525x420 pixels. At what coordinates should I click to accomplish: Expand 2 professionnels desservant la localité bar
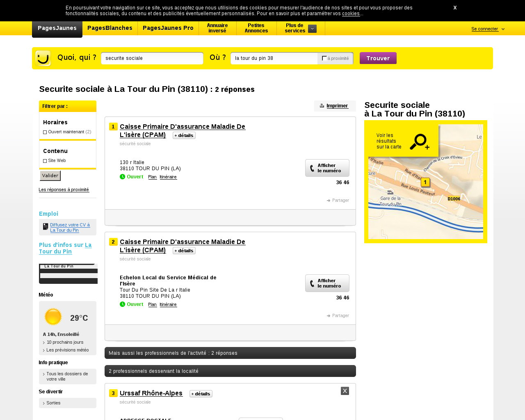click(x=230, y=371)
